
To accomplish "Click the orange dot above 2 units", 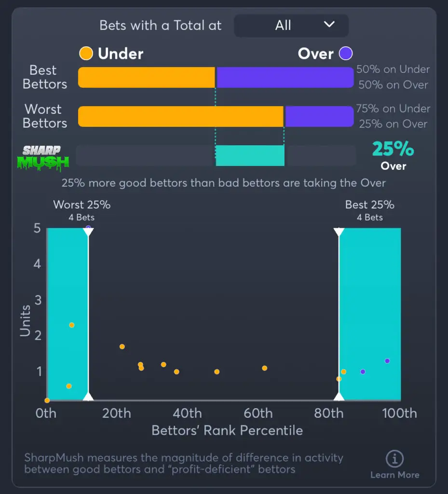I will pos(72,325).
